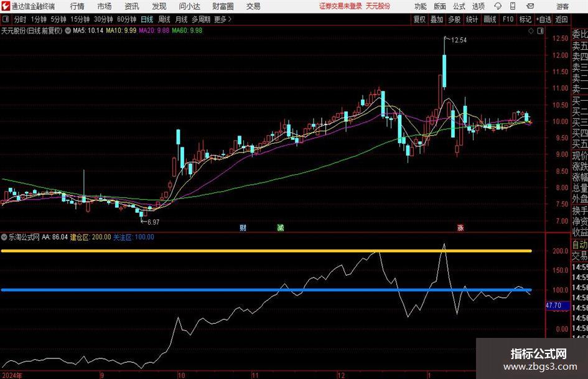Click the blue 关注区 line at 100

266,289
